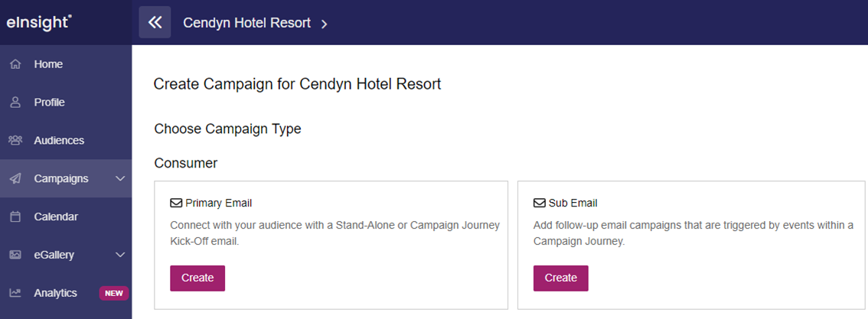Click the Calendar icon in sidebar
Image resolution: width=868 pixels, height=319 pixels.
click(x=15, y=216)
